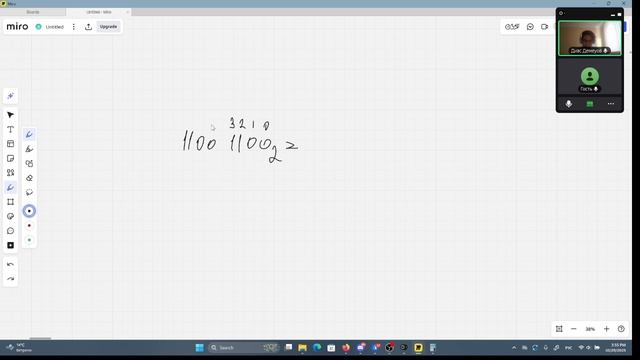Undo the last action

pos(11,264)
